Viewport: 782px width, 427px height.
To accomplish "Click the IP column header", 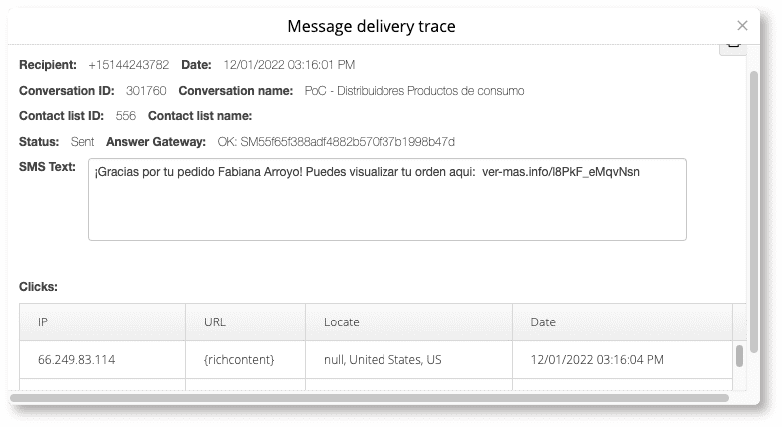I will (x=102, y=322).
